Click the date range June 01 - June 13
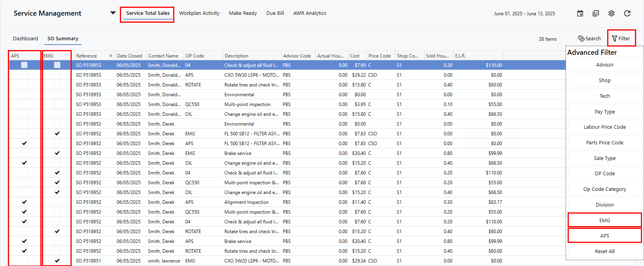 pyautogui.click(x=524, y=14)
